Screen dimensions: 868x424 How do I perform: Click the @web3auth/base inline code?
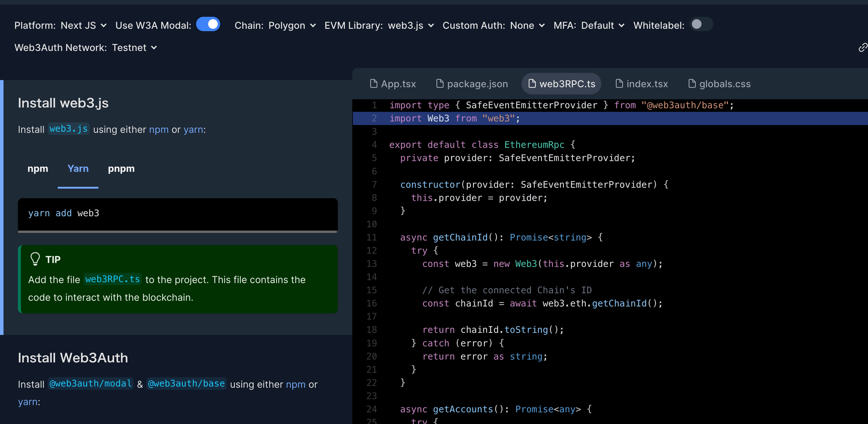[186, 384]
